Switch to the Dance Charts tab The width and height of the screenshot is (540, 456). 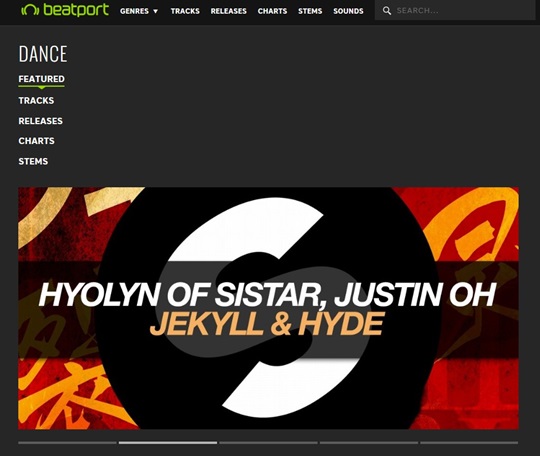click(x=37, y=141)
